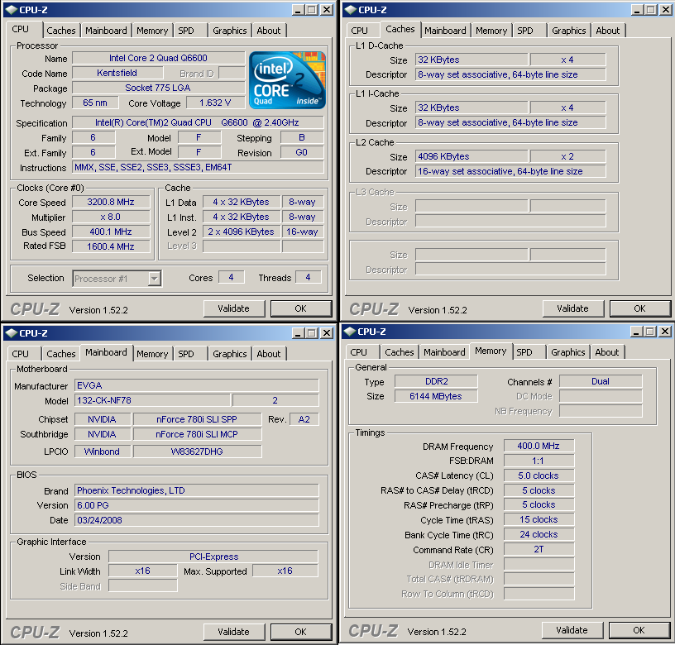Click the '24 clocks' bank cycle time

539,535
